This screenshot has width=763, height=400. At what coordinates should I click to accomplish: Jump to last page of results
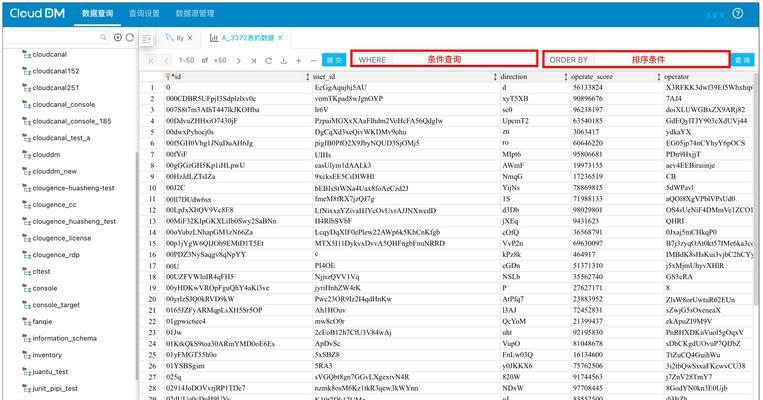254,60
